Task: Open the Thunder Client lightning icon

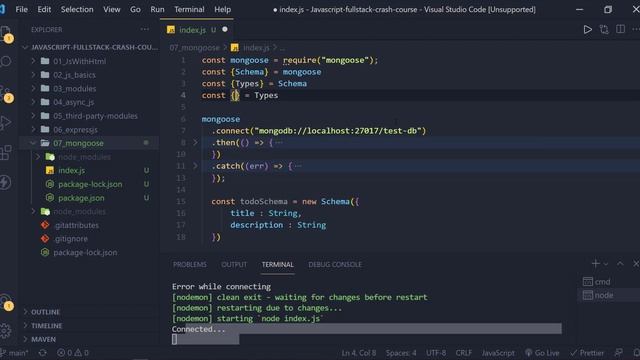Action: (6, 182)
